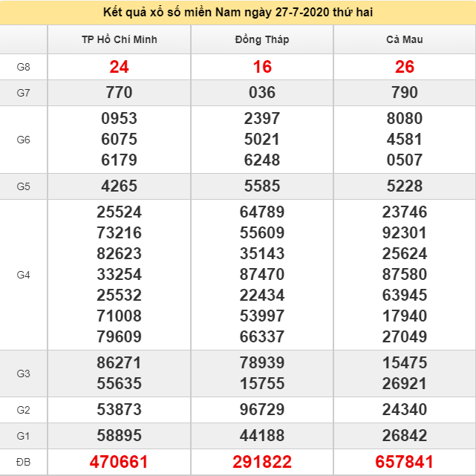
Task: Click the G3 row label
Action: [23, 374]
